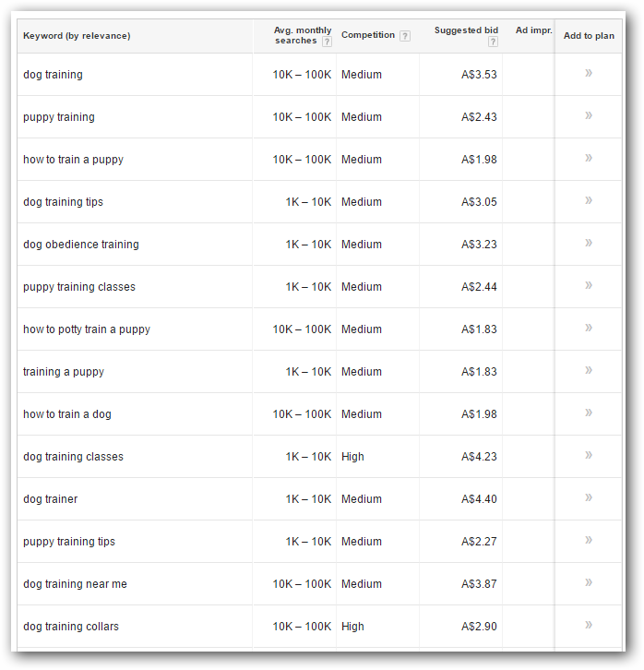Sort by Competition column header

tap(368, 35)
